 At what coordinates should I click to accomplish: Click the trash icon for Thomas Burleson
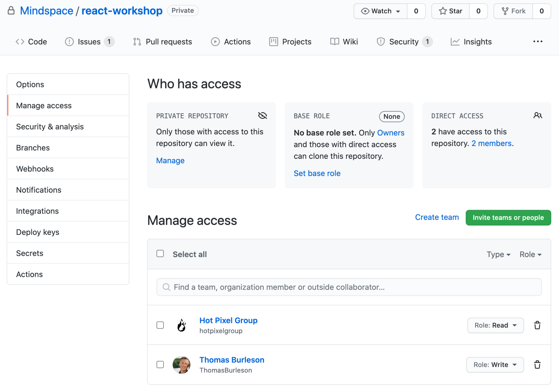coord(537,365)
